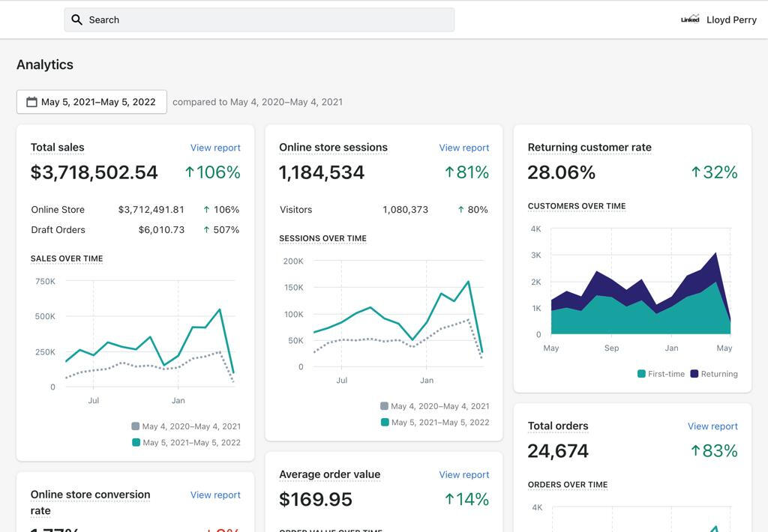The image size is (768, 532).
Task: Click the calendar icon in date picker
Action: pyautogui.click(x=31, y=102)
